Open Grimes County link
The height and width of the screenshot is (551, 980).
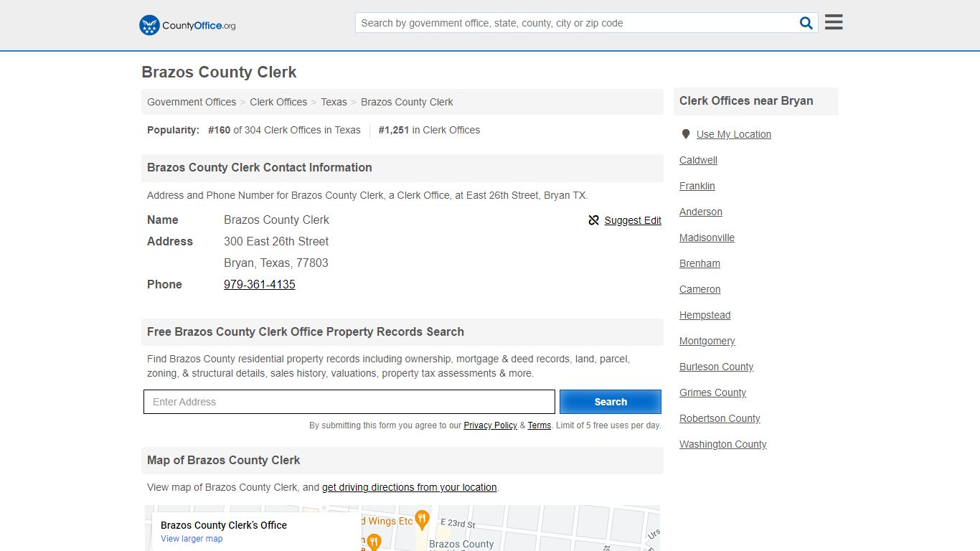(x=712, y=392)
